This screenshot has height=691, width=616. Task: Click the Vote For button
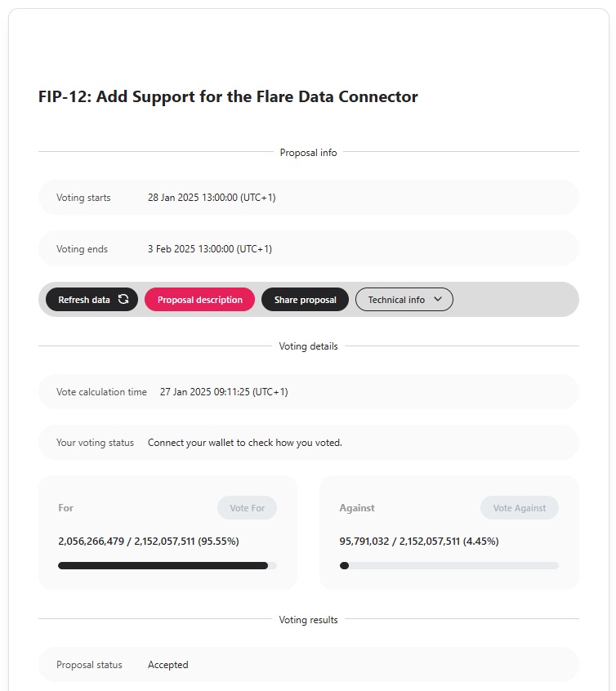247,508
